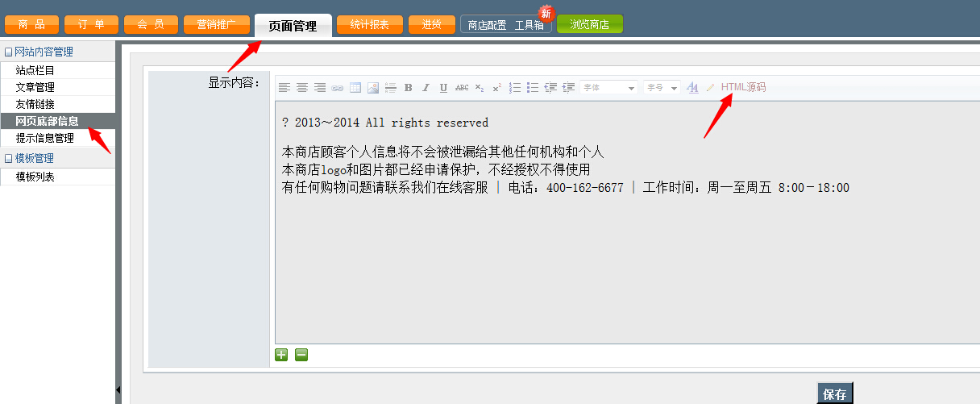This screenshot has height=404, width=980.
Task: Open 文章管理 in the sidebar
Action: [35, 87]
